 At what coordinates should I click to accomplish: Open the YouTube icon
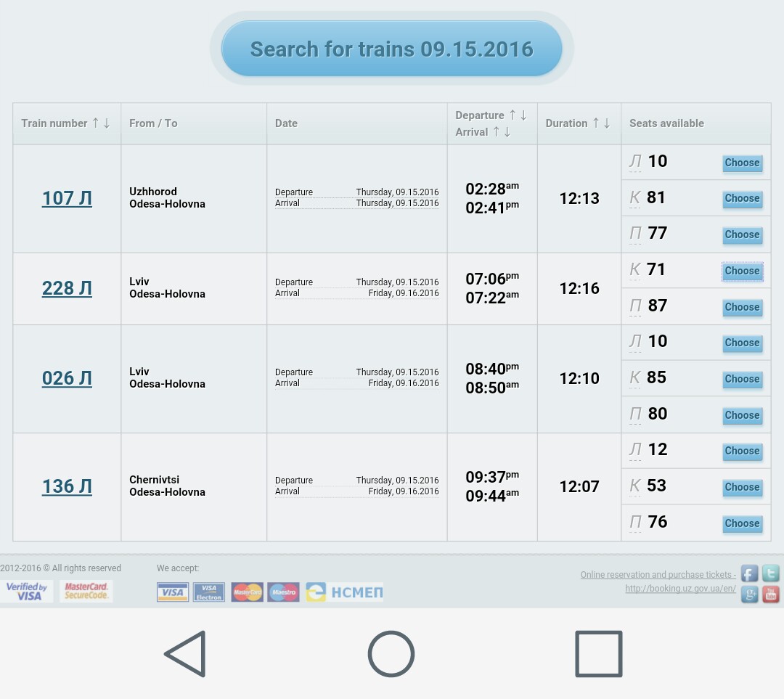pyautogui.click(x=770, y=594)
